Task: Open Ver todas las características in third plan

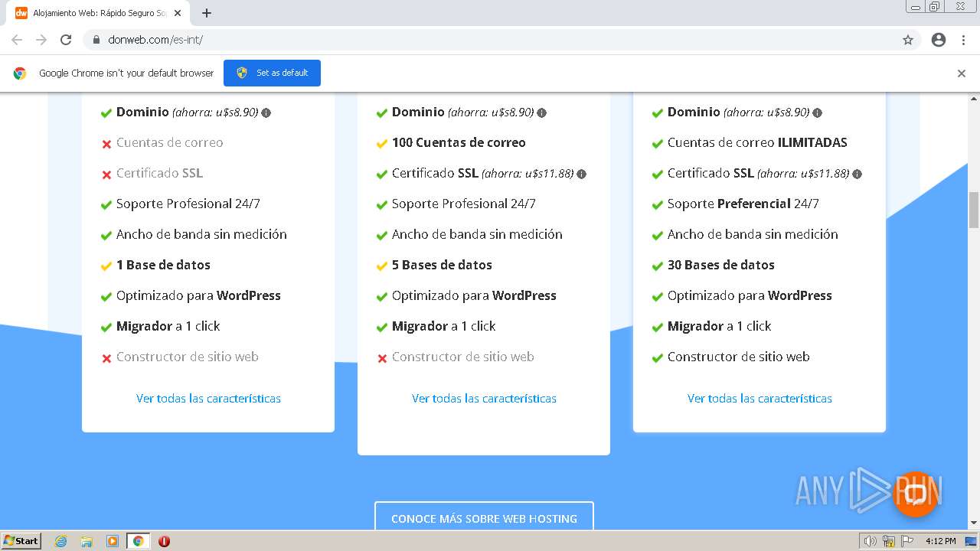Action: [x=759, y=399]
